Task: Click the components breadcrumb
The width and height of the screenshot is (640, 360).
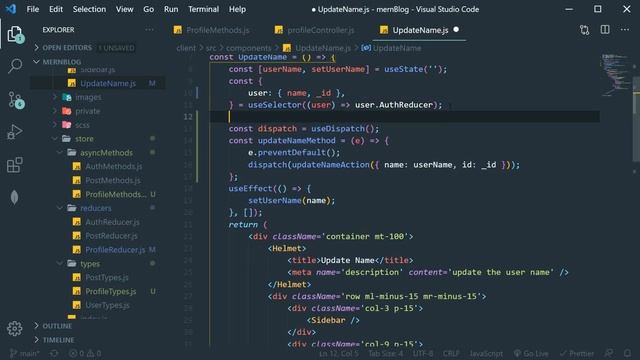Action: pyautogui.click(x=248, y=48)
